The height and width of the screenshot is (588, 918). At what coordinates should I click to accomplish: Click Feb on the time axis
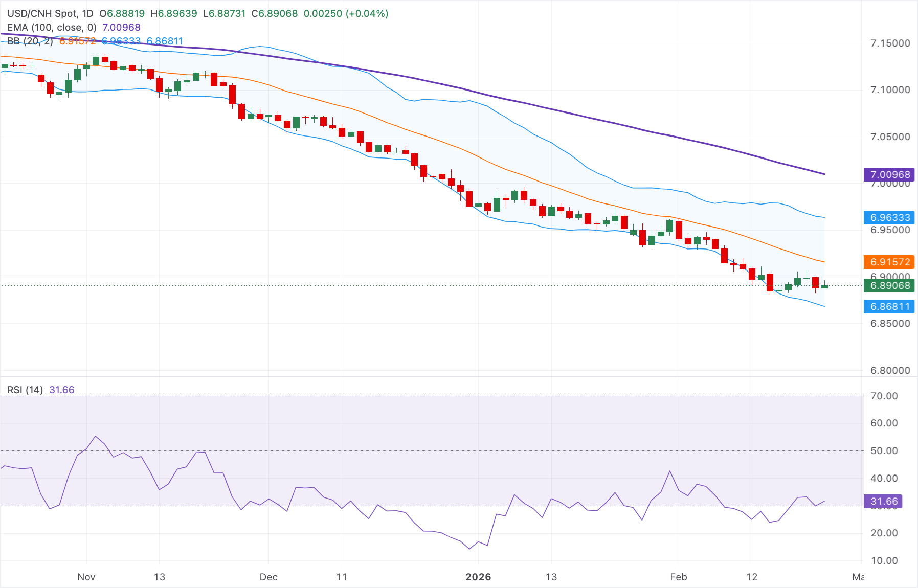tap(679, 577)
